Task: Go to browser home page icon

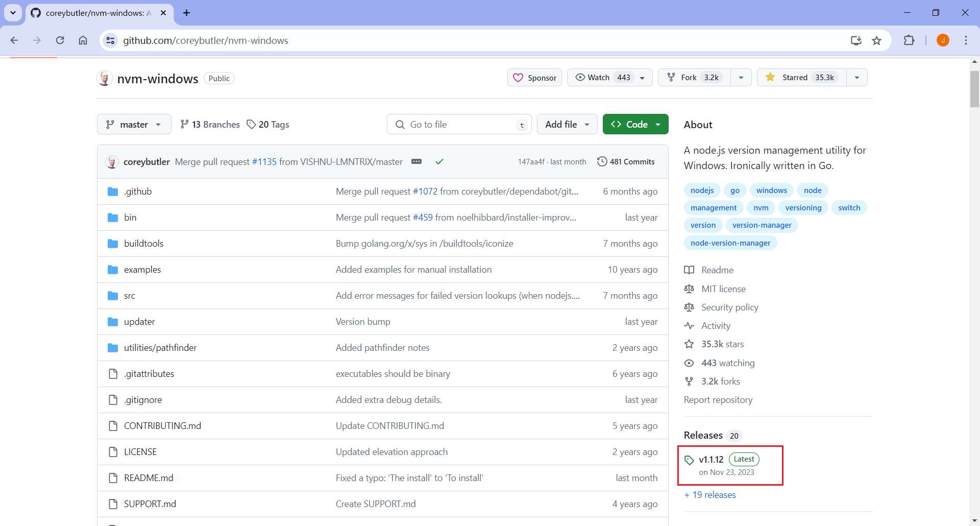Action: pyautogui.click(x=83, y=40)
